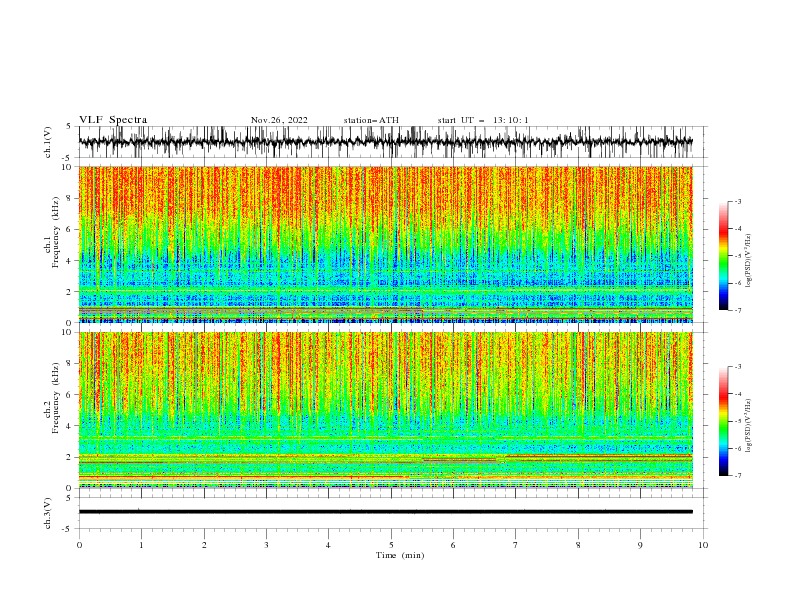This screenshot has height=612, width=792.
Task: Click the ch.1 spectrogram color scale bar
Action: pos(723,256)
